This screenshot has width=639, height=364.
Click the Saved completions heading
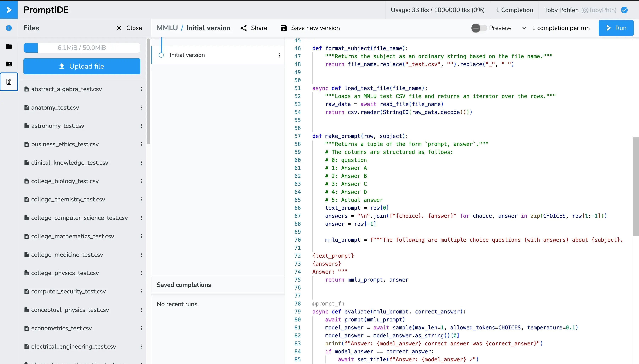pos(184,285)
